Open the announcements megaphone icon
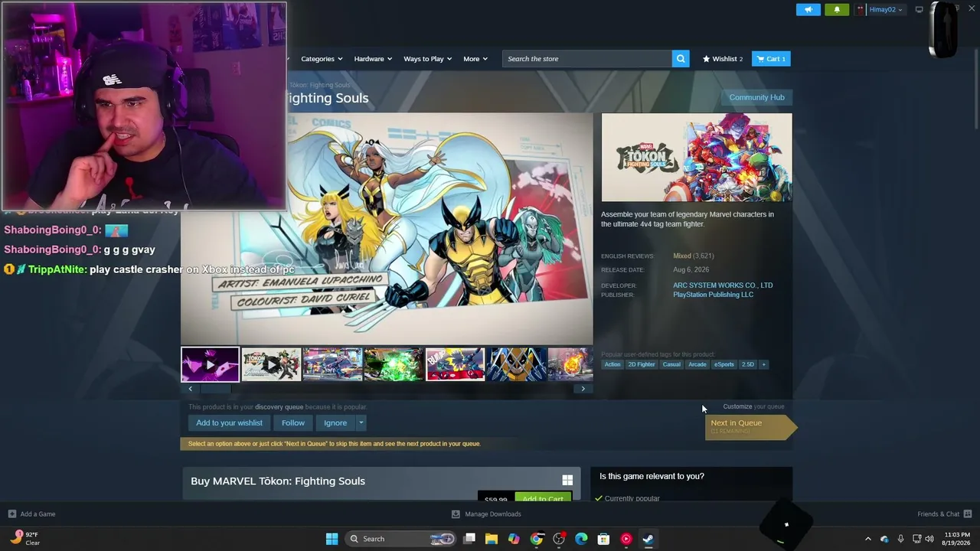The height and width of the screenshot is (551, 980). coord(808,10)
